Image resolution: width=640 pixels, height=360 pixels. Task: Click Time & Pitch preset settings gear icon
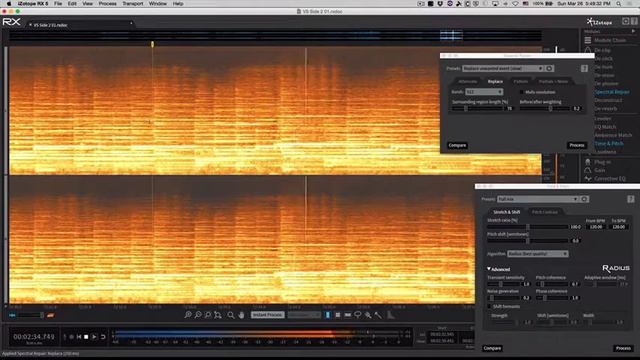pos(584,199)
